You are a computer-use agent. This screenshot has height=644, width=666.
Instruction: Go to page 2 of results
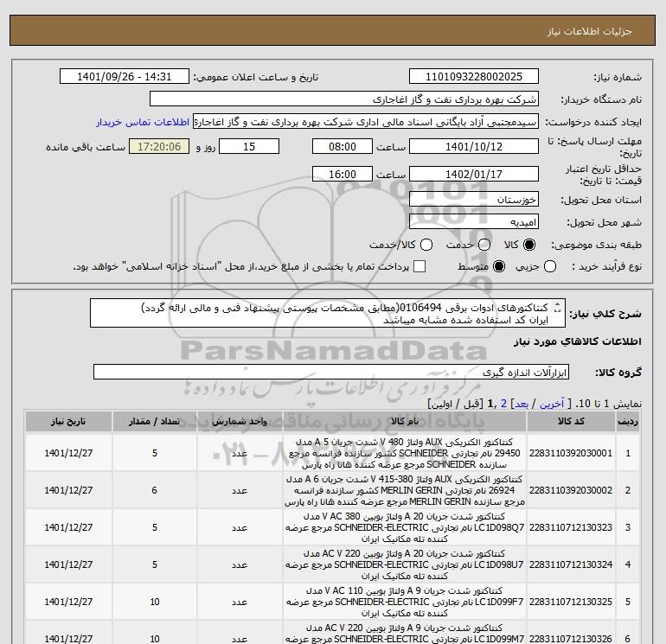[x=503, y=404]
